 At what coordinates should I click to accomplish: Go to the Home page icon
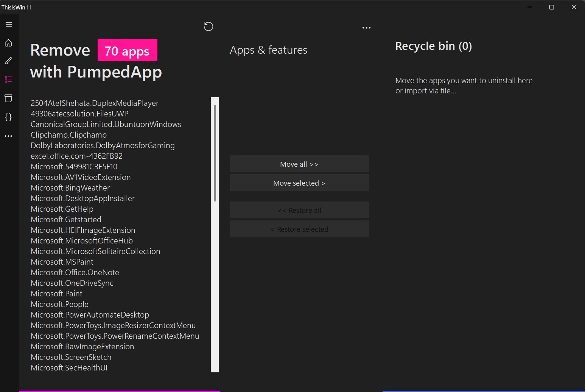[8, 43]
